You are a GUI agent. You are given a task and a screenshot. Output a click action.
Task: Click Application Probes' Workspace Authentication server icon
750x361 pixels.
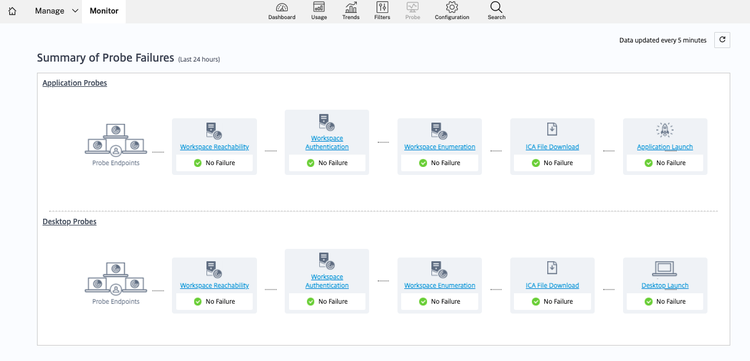(x=327, y=122)
